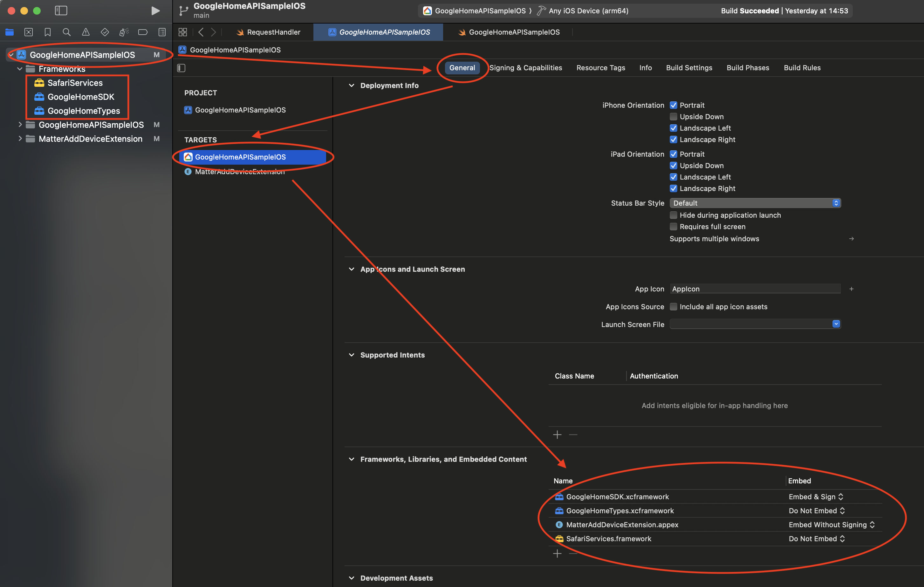The width and height of the screenshot is (924, 587).
Task: Open the Report navigator list icon
Action: click(162, 32)
